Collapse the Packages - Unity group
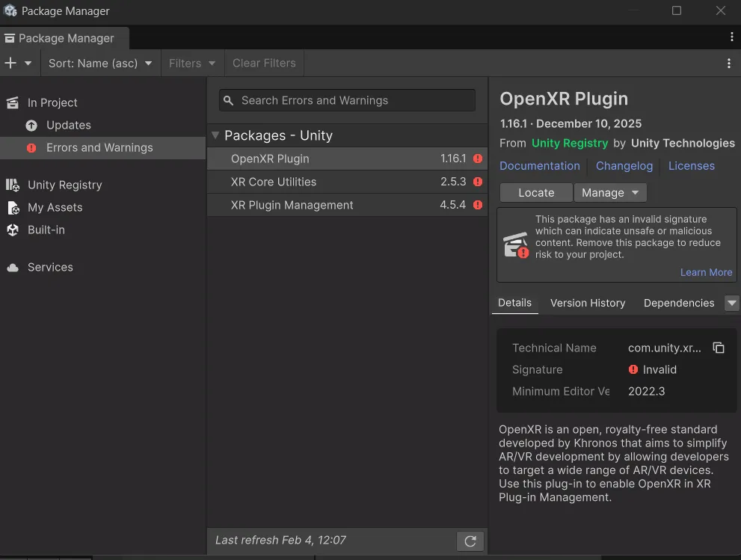 click(215, 135)
